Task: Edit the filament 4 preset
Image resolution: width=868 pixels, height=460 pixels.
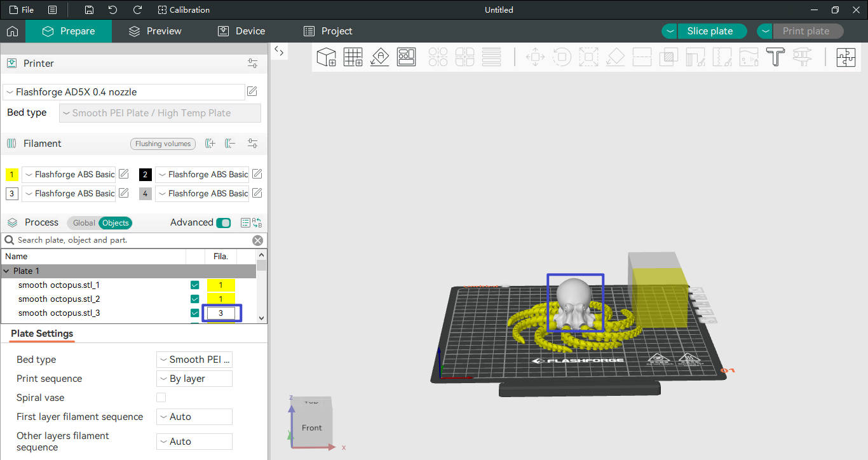Action: point(257,193)
